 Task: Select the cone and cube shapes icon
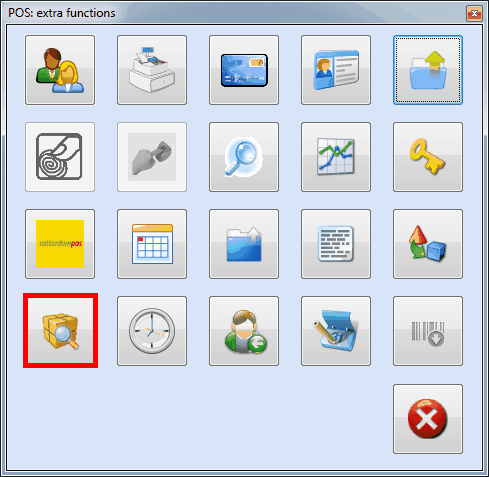(428, 244)
